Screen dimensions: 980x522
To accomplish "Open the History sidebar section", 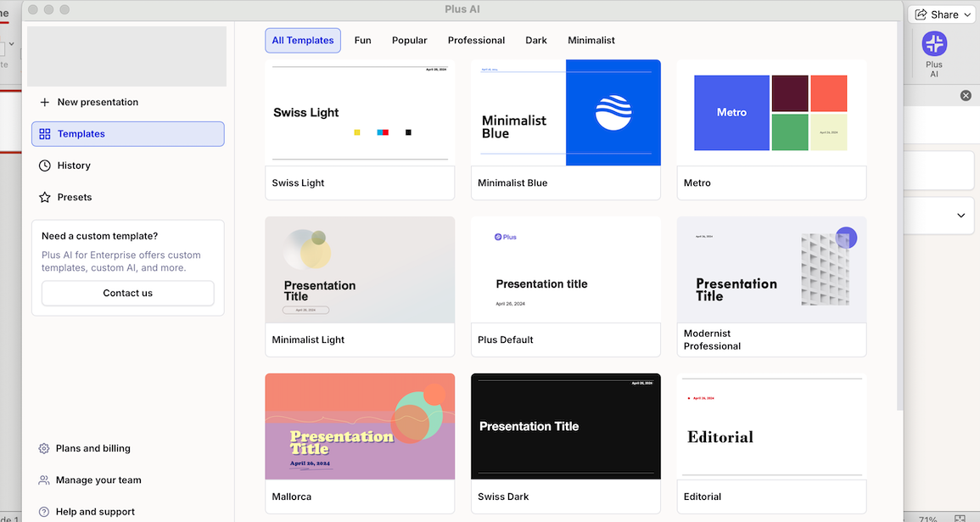I will click(127, 166).
